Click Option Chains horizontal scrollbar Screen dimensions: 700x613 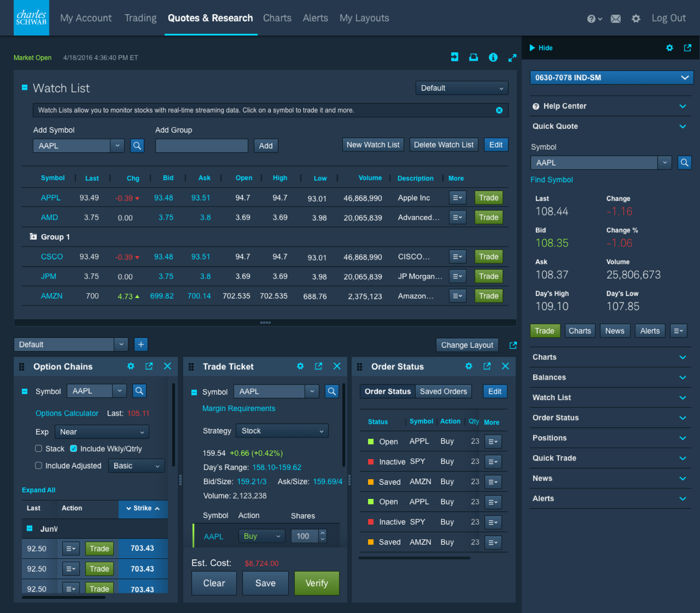(x=64, y=597)
